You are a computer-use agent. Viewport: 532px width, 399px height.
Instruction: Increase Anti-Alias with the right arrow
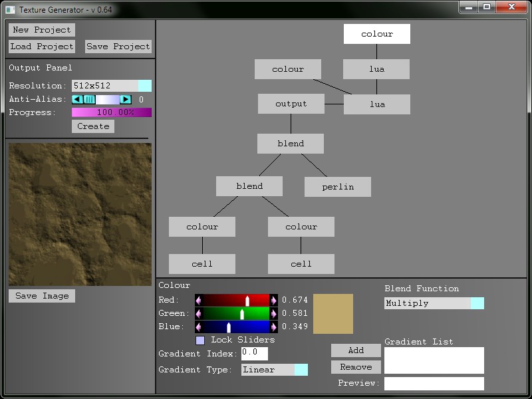pyautogui.click(x=126, y=98)
